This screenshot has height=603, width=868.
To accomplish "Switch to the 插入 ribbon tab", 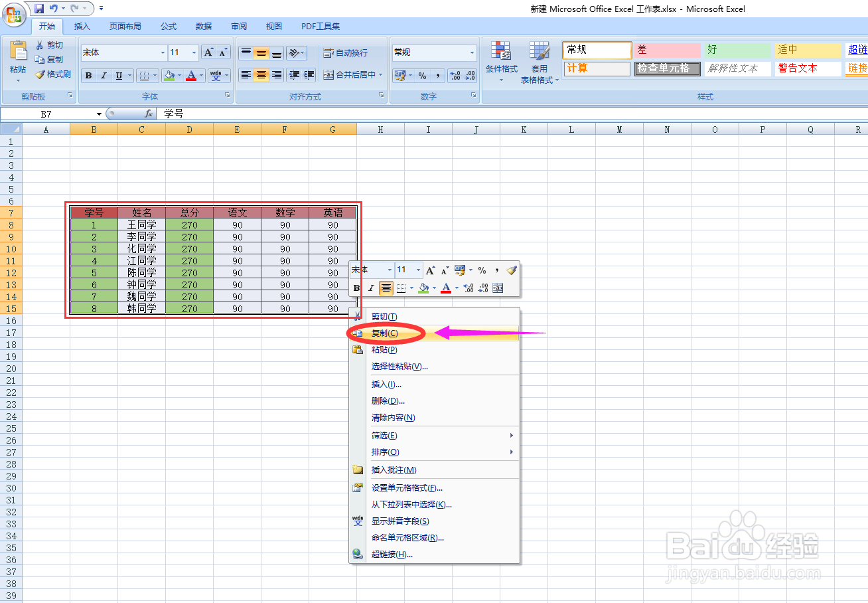I will pos(82,27).
